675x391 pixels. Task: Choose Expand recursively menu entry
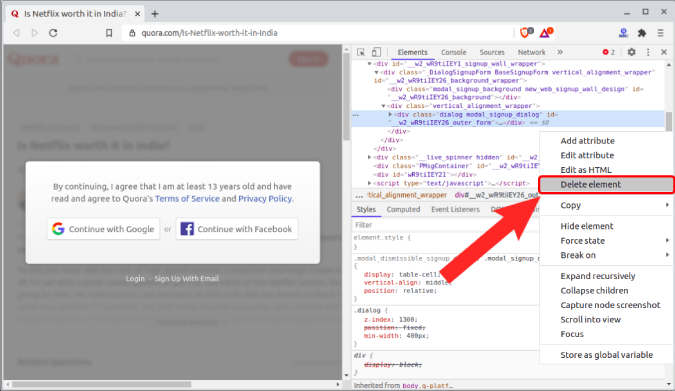pos(598,276)
